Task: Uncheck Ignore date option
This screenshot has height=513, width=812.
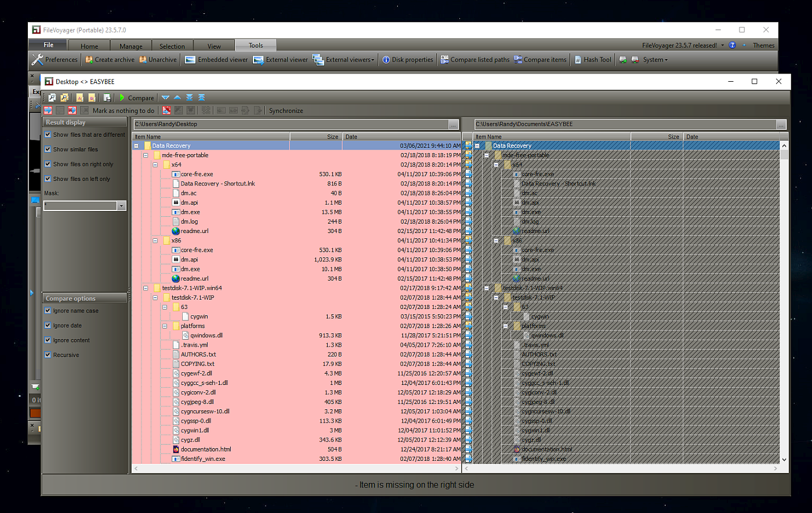Action: point(48,325)
